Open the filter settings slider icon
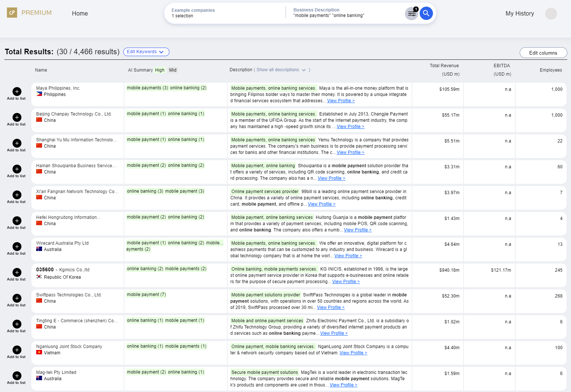571x392 pixels. (x=411, y=14)
